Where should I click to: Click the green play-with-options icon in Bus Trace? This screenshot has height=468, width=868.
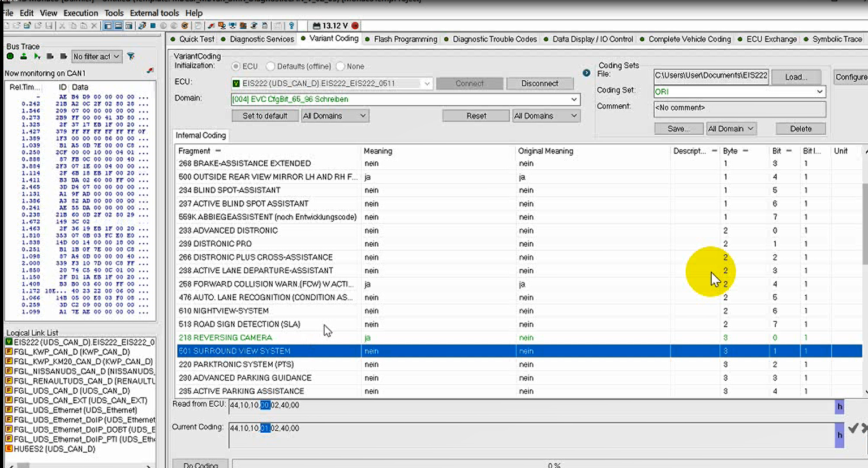tap(37, 57)
